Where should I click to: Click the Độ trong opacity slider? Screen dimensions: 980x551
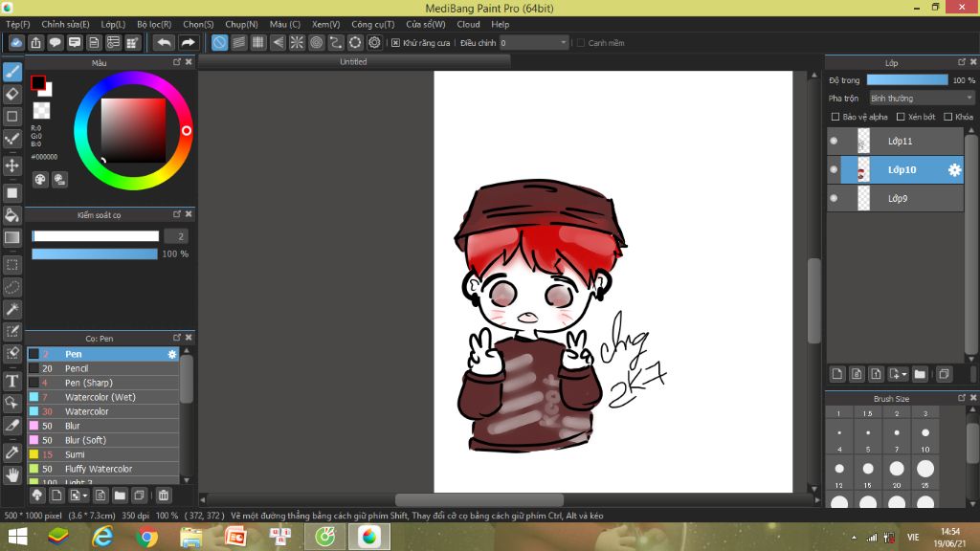coord(907,80)
